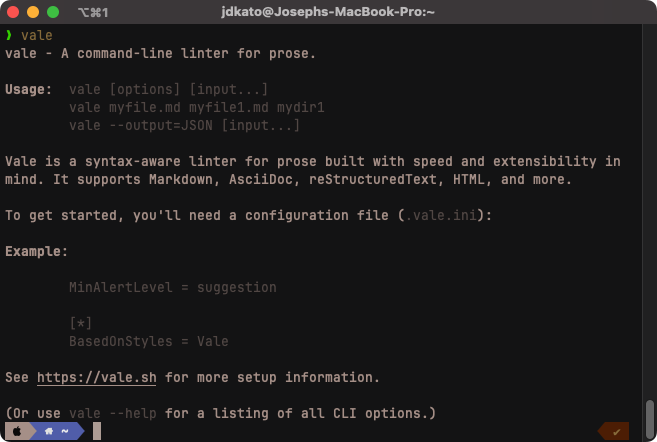
Task: Close the terminal window with red button
Action: tap(14, 13)
